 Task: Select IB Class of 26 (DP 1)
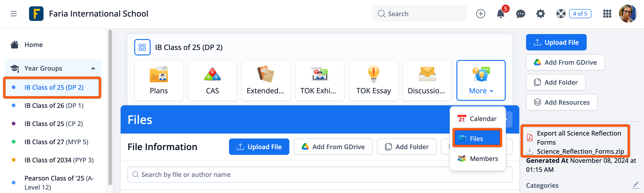coord(54,106)
